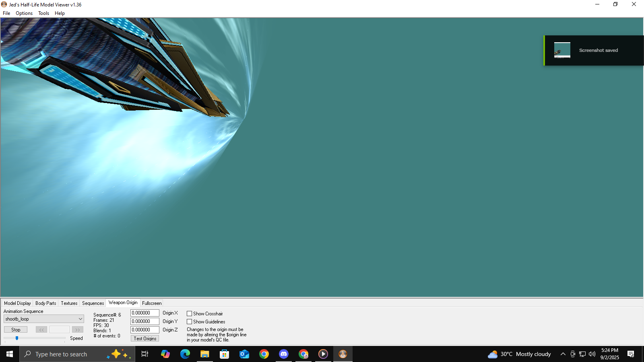Click the volume speaker tray icon
This screenshot has width=644, height=362.
point(592,354)
